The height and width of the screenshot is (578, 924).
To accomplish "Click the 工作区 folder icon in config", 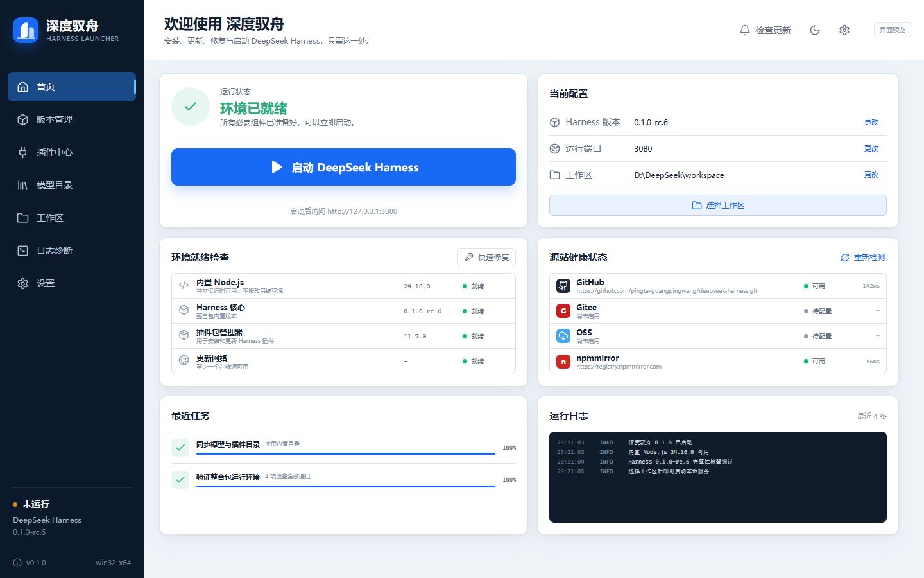I will click(555, 175).
